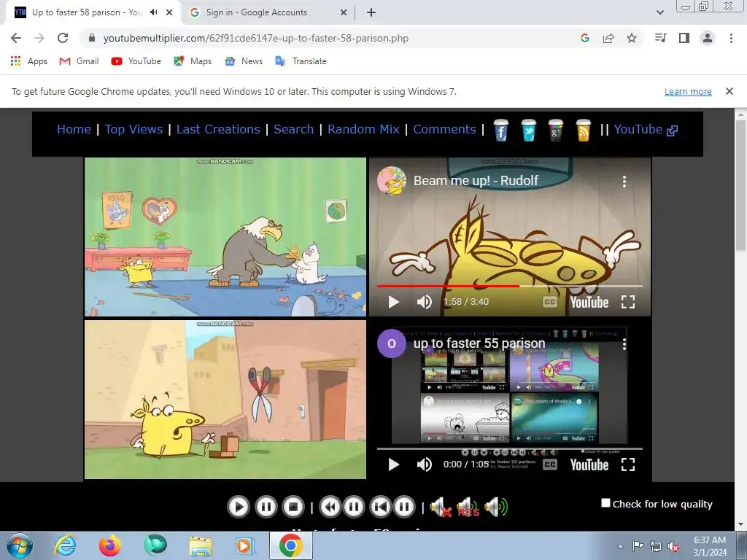This screenshot has width=747, height=560.
Task: Click the Beam me up! - Rudolf title
Action: click(x=476, y=181)
